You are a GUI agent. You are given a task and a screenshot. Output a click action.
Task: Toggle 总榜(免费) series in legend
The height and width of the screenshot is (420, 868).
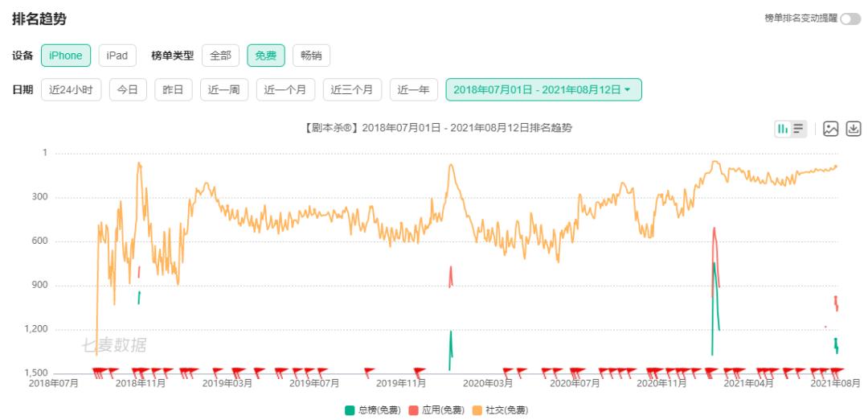373,410
